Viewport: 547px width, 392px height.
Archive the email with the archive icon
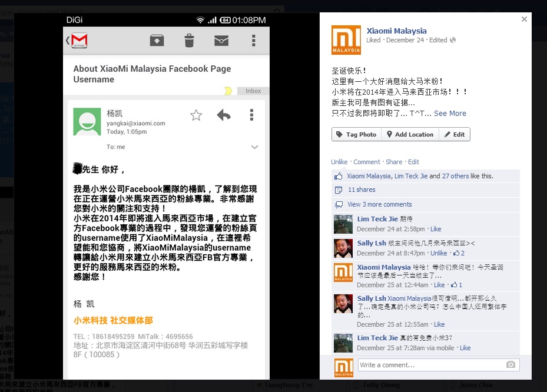click(157, 41)
